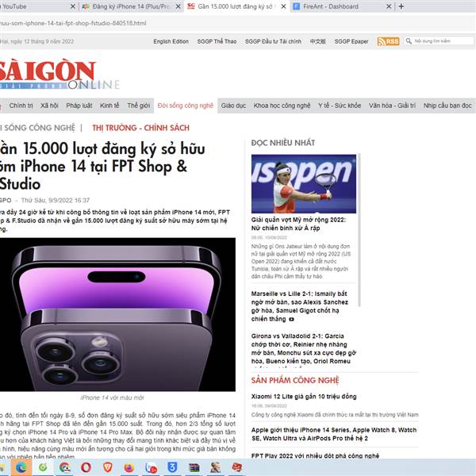Open the Chính trị menu section

click(x=21, y=106)
